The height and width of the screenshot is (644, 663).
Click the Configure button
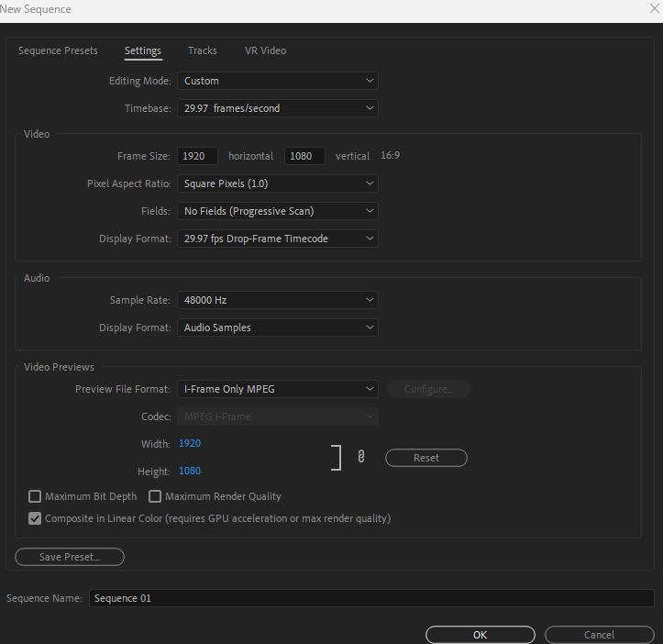point(429,389)
